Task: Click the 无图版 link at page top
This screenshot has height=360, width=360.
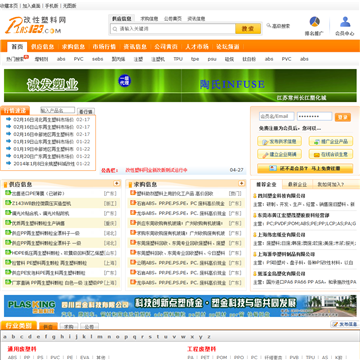Action: pos(69,6)
